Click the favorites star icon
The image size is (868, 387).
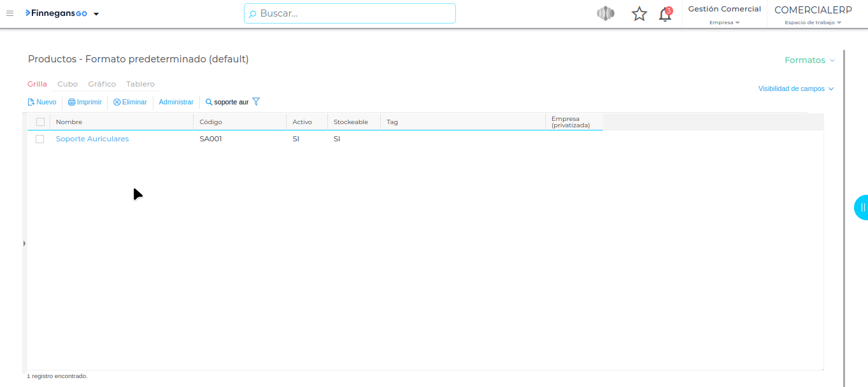639,14
